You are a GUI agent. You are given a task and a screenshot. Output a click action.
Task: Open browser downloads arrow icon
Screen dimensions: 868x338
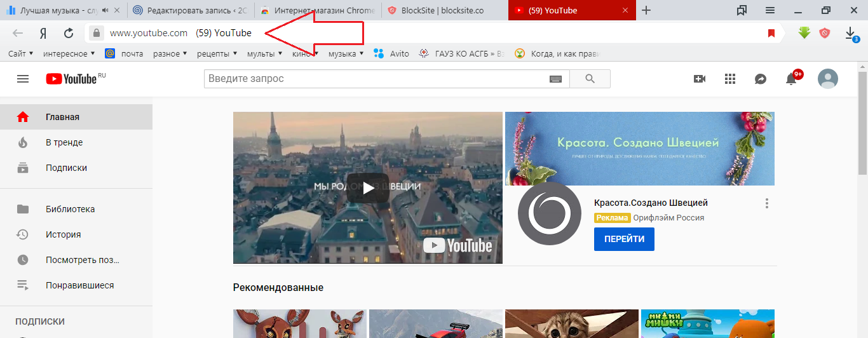[851, 33]
